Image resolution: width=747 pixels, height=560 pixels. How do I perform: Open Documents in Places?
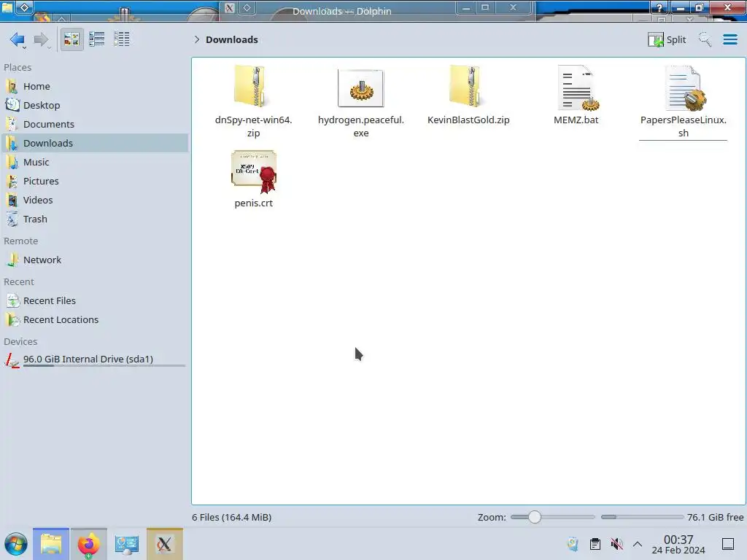pyautogui.click(x=94, y=124)
